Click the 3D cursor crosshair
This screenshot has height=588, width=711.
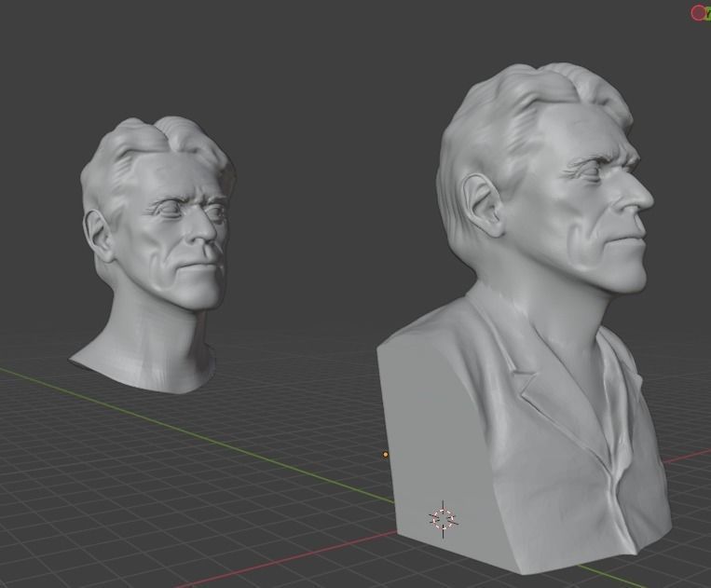coord(443,519)
